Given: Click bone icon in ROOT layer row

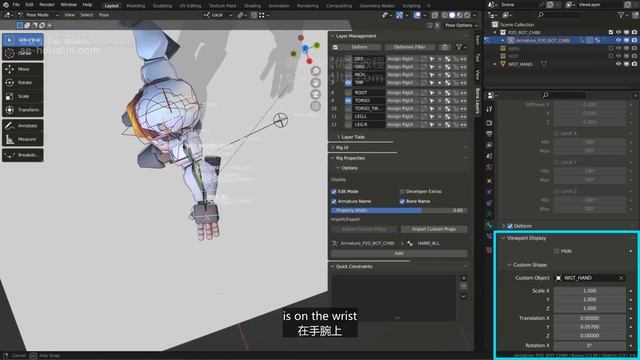Looking at the screenshot, I should tap(448, 93).
